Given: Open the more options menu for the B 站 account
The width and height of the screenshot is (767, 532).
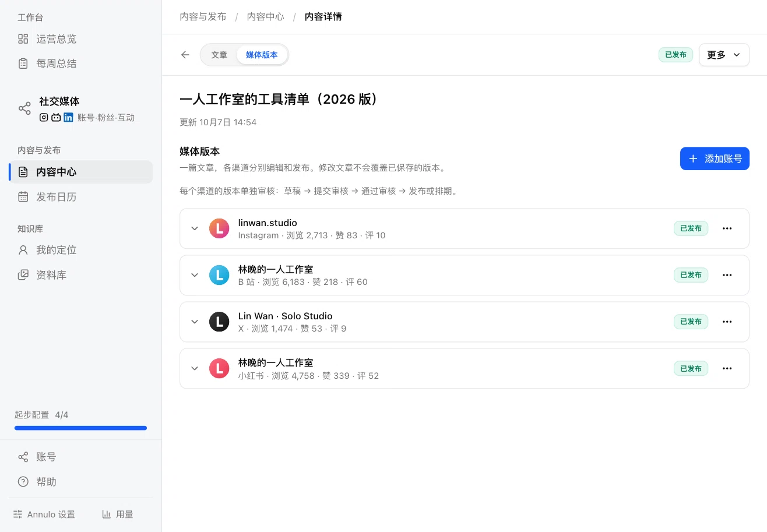Looking at the screenshot, I should click(727, 275).
